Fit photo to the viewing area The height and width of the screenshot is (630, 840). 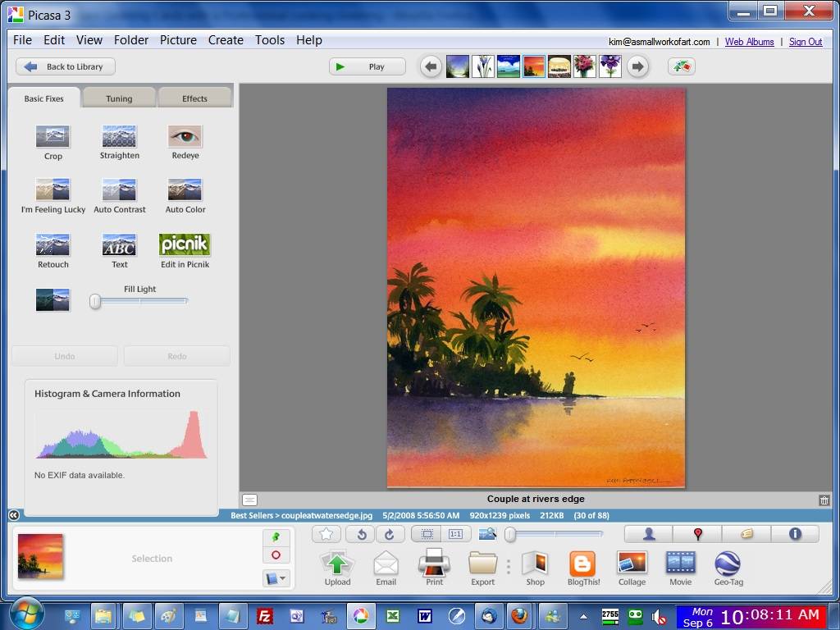(427, 534)
